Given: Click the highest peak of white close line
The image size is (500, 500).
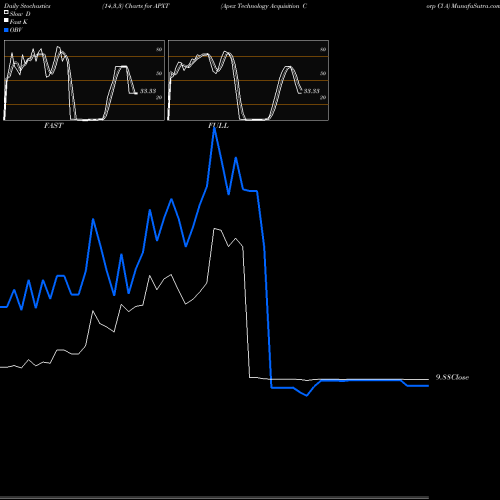Looking at the screenshot, I should (x=215, y=229).
